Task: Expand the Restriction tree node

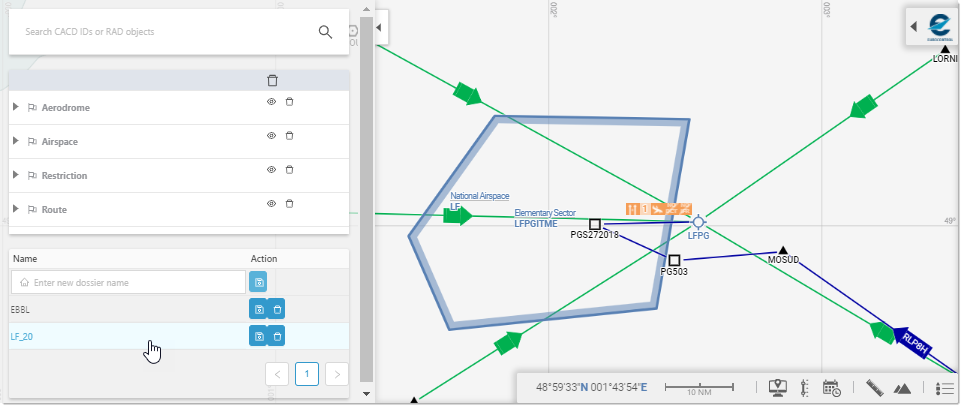Action: pos(16,175)
